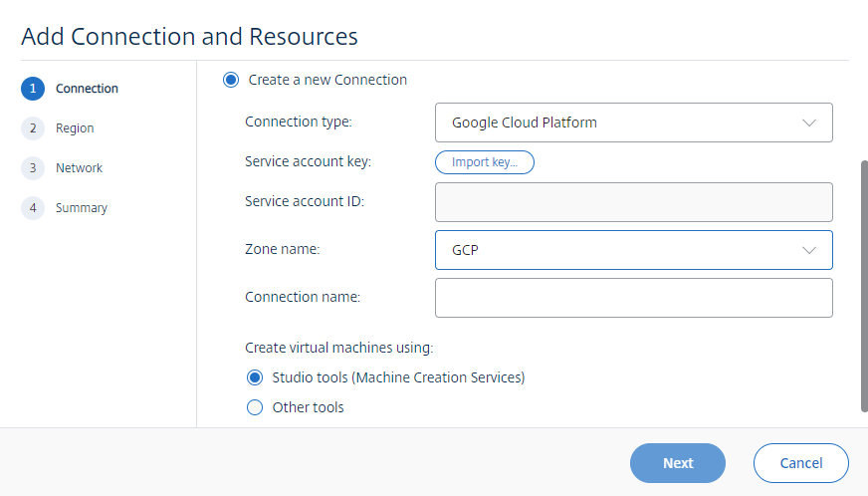Go to the Connection step label
This screenshot has width=868, height=496.
coord(87,89)
